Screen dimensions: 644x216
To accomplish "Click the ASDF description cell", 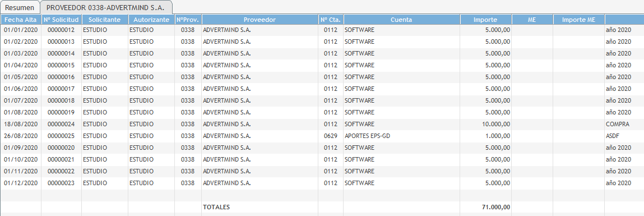I will (612, 136).
